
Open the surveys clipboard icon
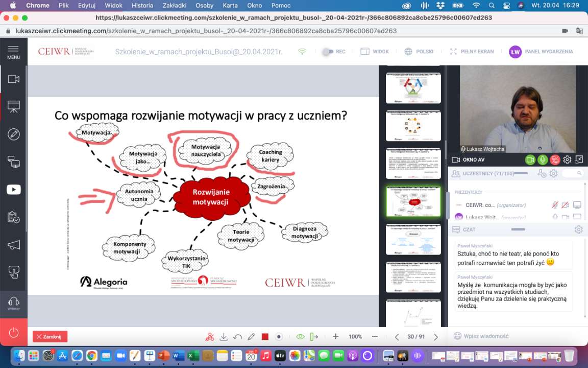tap(14, 217)
